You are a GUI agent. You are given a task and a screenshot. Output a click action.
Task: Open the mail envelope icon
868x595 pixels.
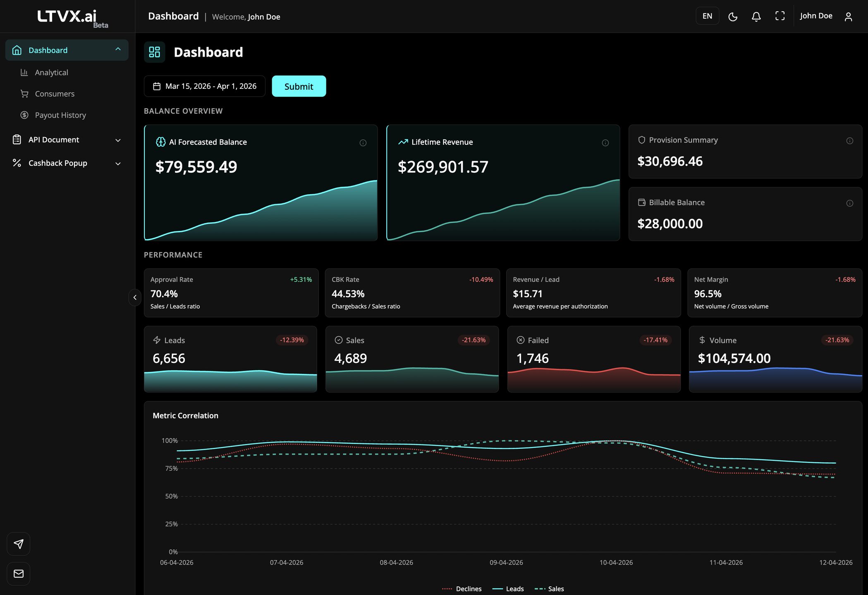point(19,574)
